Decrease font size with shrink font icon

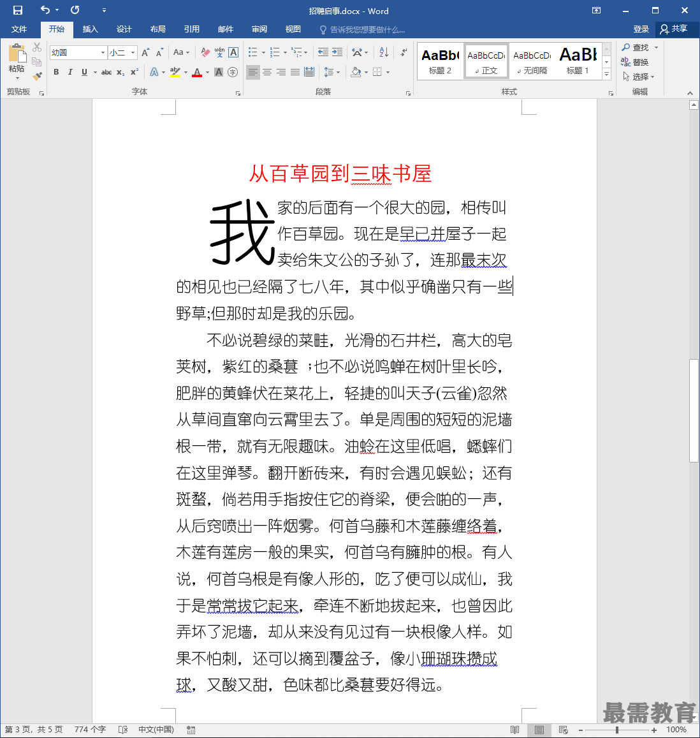160,52
